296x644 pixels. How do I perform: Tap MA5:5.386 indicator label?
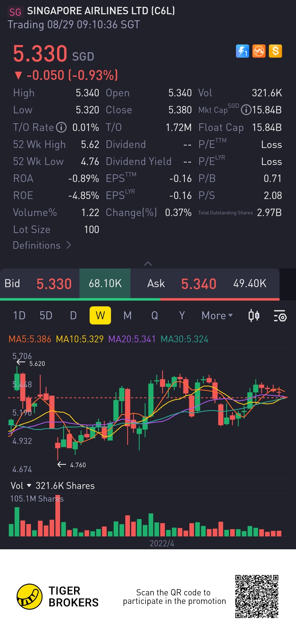(30, 339)
